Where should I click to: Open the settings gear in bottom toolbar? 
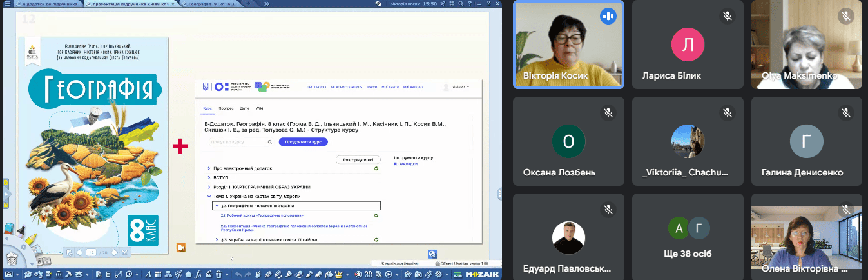[438, 274]
